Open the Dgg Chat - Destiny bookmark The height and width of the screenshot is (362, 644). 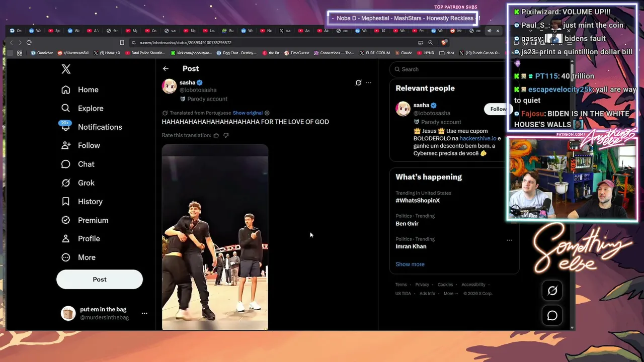pyautogui.click(x=236, y=53)
